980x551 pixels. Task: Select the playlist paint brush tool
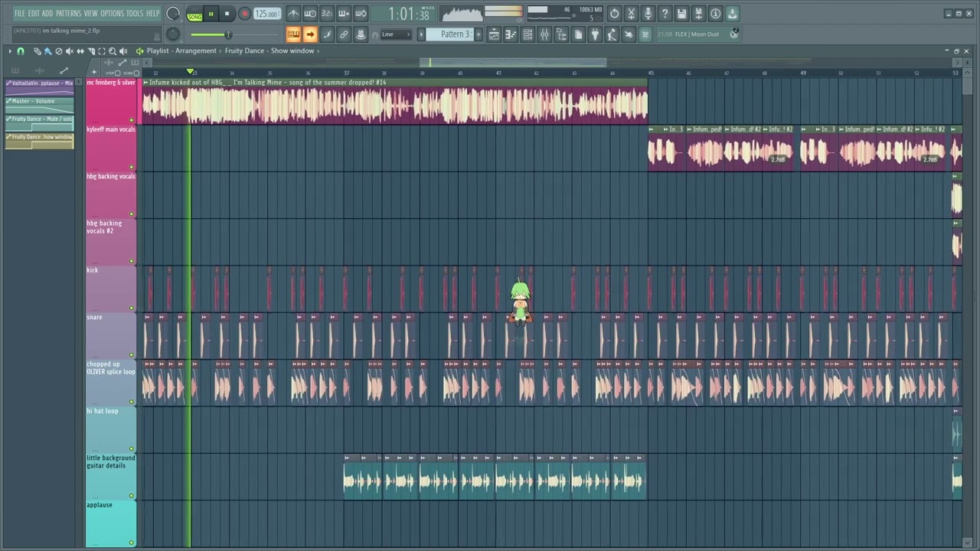(x=47, y=51)
